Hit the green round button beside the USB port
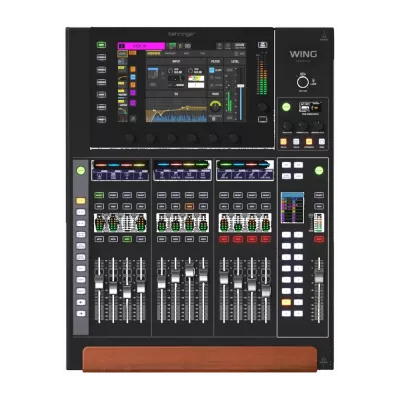 click(x=286, y=107)
